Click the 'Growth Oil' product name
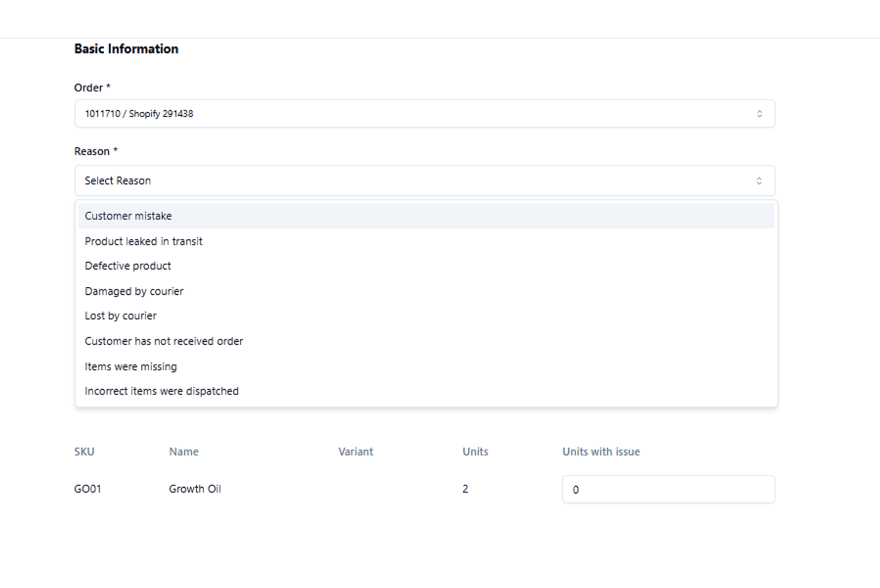 (195, 489)
